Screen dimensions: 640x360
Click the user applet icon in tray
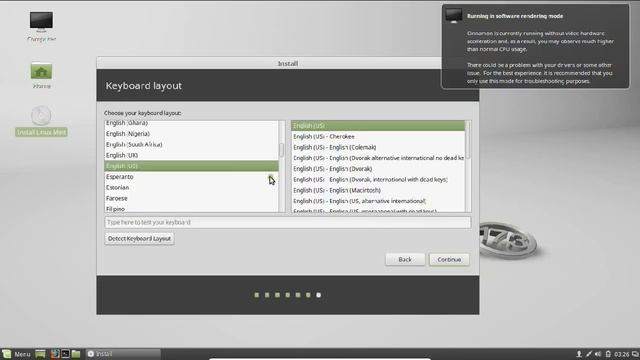(579, 354)
